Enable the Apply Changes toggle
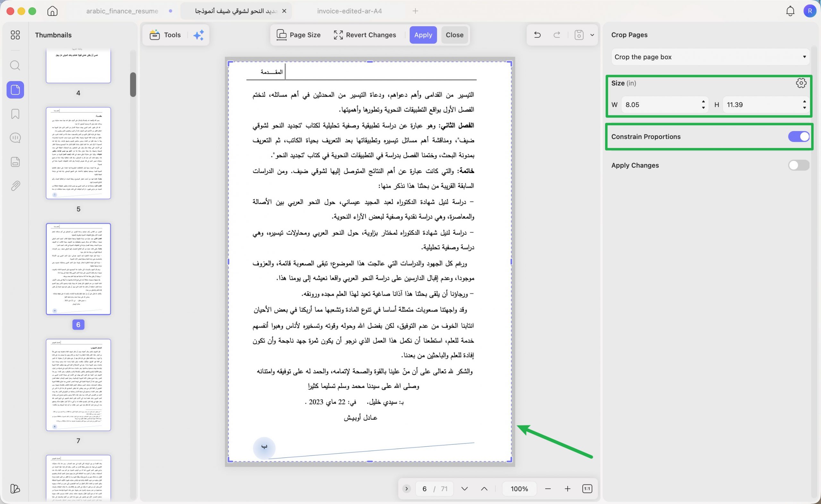The image size is (821, 504). pyautogui.click(x=799, y=165)
